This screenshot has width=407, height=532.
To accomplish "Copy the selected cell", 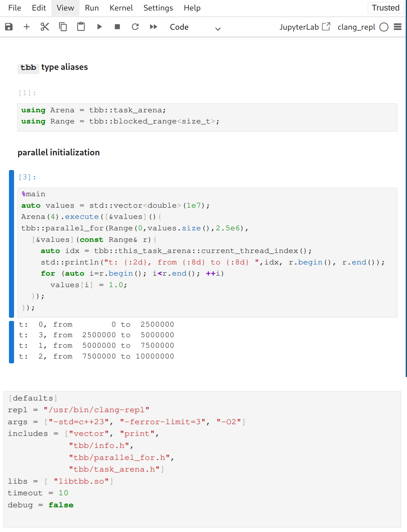I will [x=63, y=27].
